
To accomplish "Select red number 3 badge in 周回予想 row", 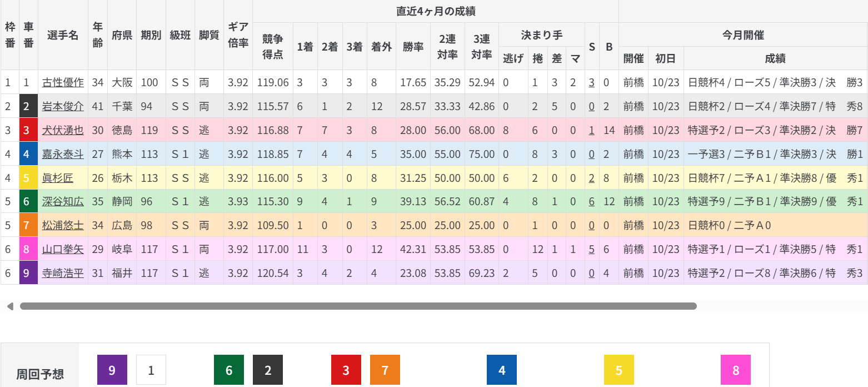I will 346,370.
